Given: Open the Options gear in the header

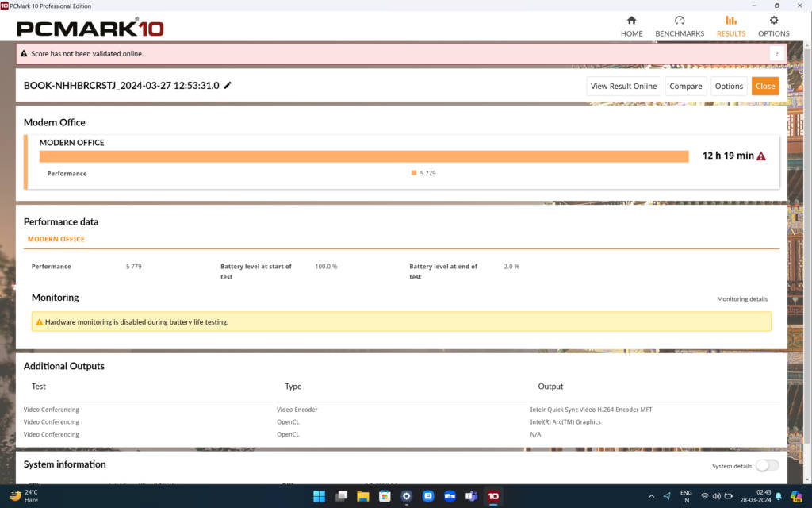Looking at the screenshot, I should [774, 26].
